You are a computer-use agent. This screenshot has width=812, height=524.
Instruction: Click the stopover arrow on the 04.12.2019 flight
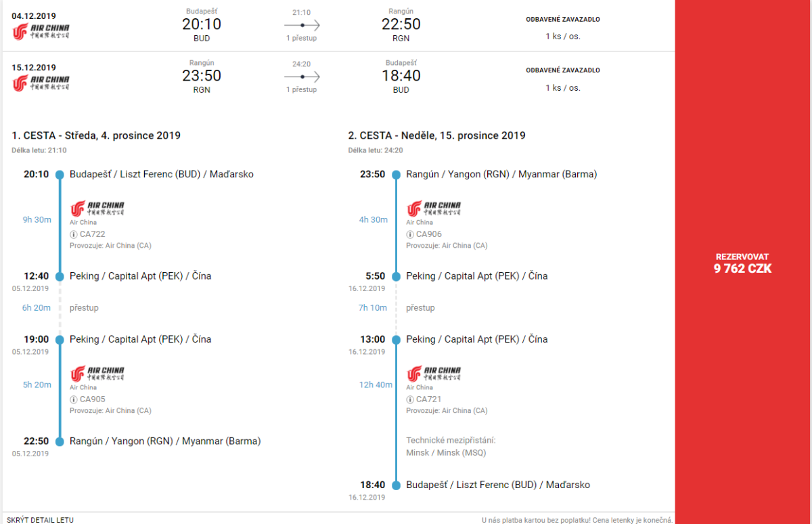(302, 25)
